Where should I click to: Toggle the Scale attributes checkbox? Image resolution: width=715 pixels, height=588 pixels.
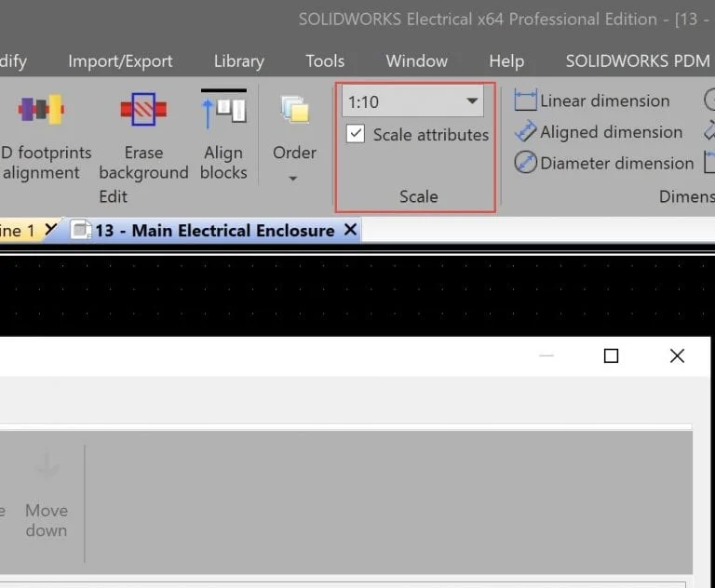click(355, 134)
